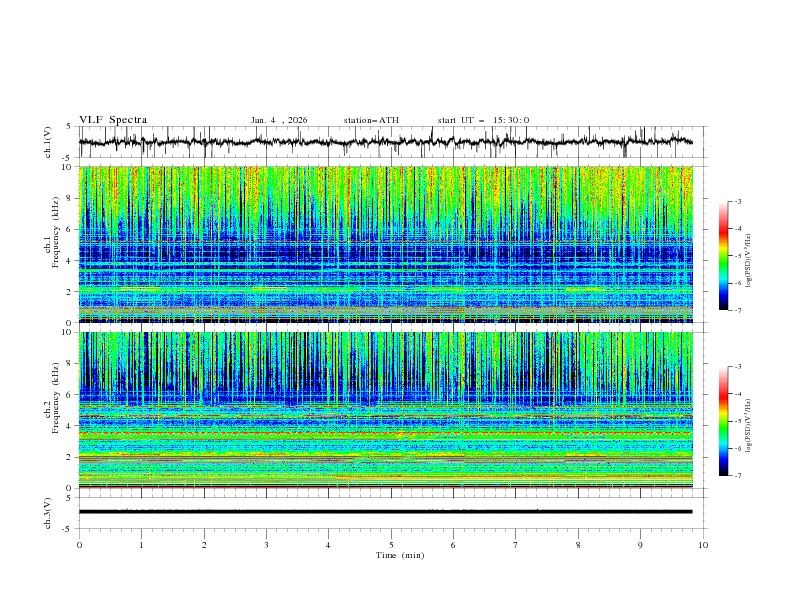Click the "-7" label on ch.2 color bar
The height and width of the screenshot is (612, 792).
pos(738,476)
